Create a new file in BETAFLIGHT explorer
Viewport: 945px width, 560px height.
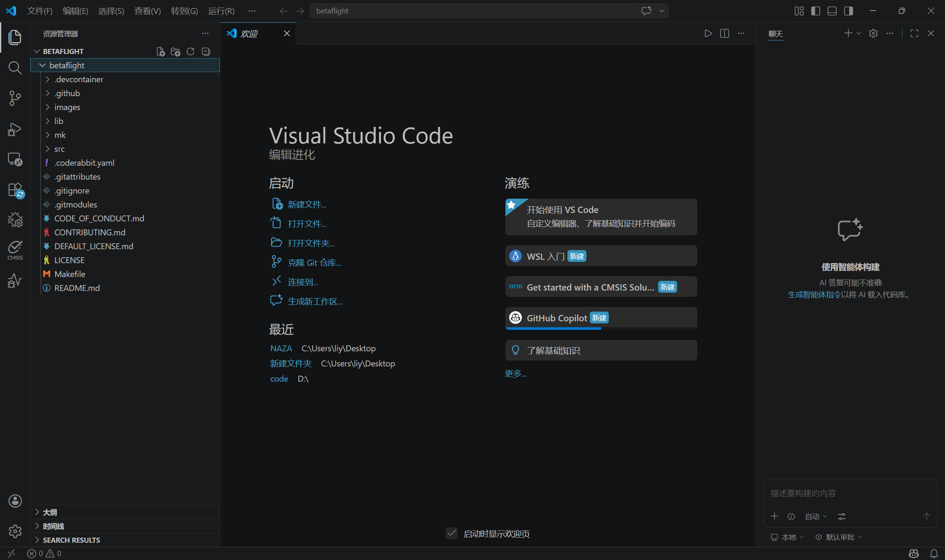tap(160, 51)
